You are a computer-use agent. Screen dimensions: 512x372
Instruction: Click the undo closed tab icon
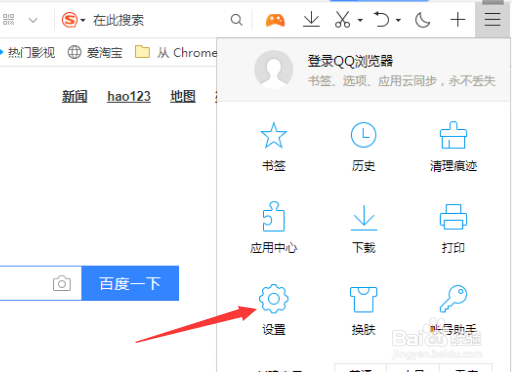pos(381,19)
